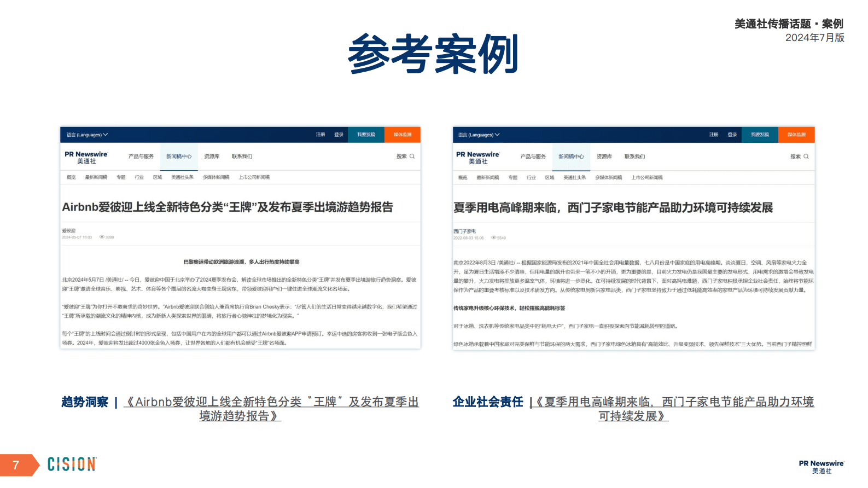
Task: Click 专题 subnav in the 西门子 page
Action: pyautogui.click(x=512, y=178)
